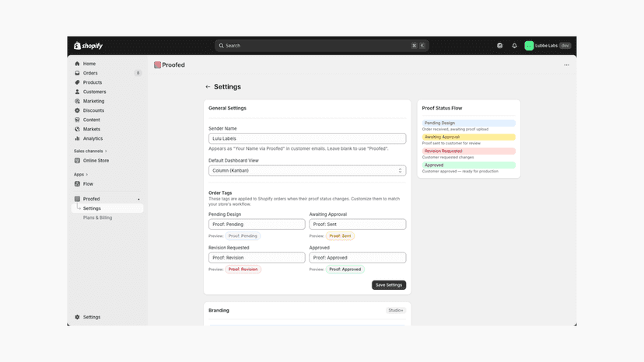
Task: Click the search magnifier icon
Action: tap(221, 46)
